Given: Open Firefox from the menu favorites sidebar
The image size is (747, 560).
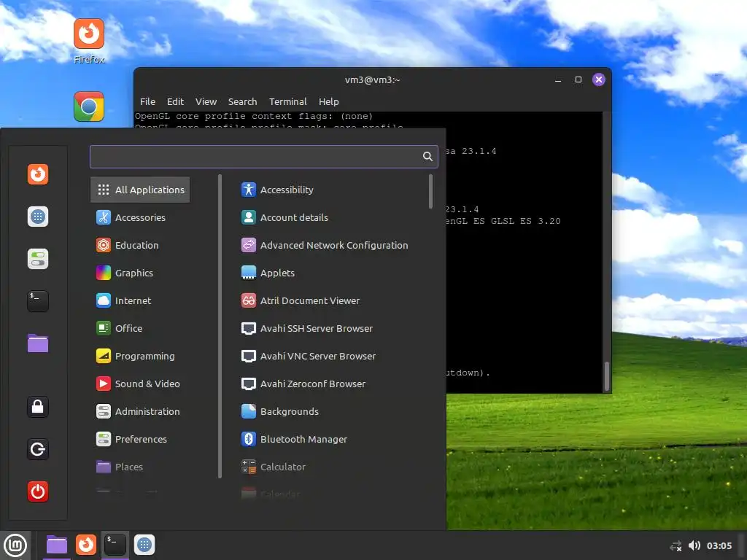Looking at the screenshot, I should [x=38, y=174].
